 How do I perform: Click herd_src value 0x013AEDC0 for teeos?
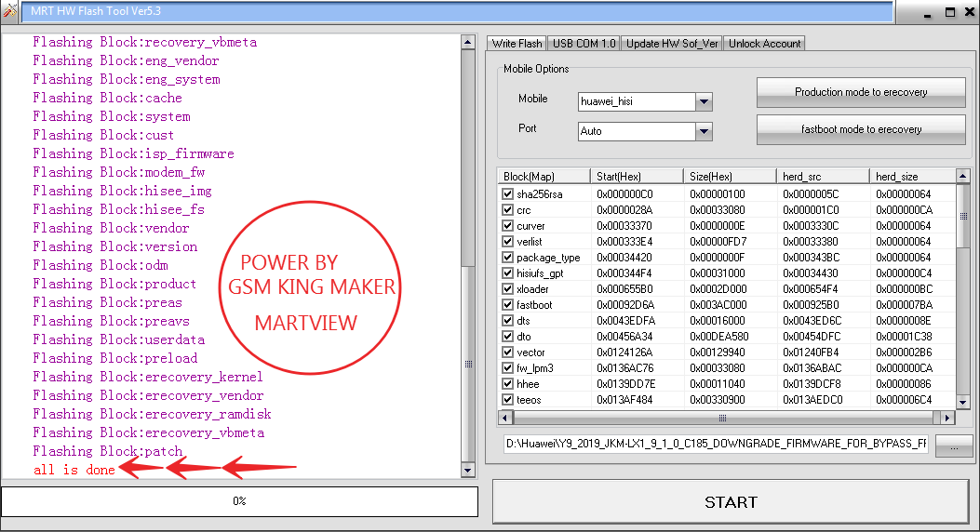tap(812, 400)
